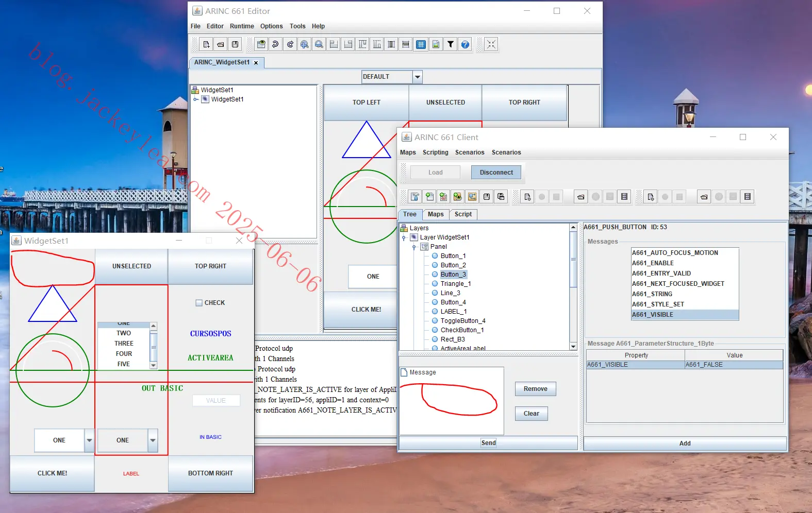The height and width of the screenshot is (513, 812).
Task: Open the blue question mark help icon
Action: click(465, 44)
